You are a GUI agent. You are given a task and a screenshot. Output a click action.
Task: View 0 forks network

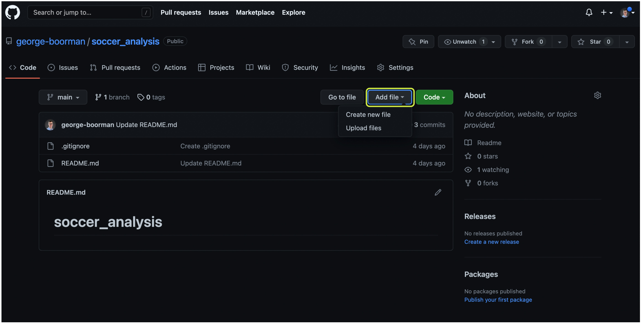click(x=481, y=183)
